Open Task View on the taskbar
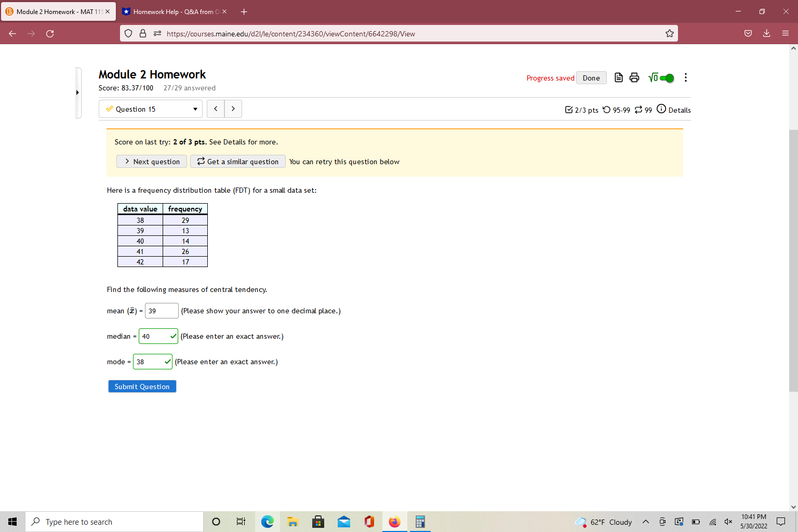 241,522
